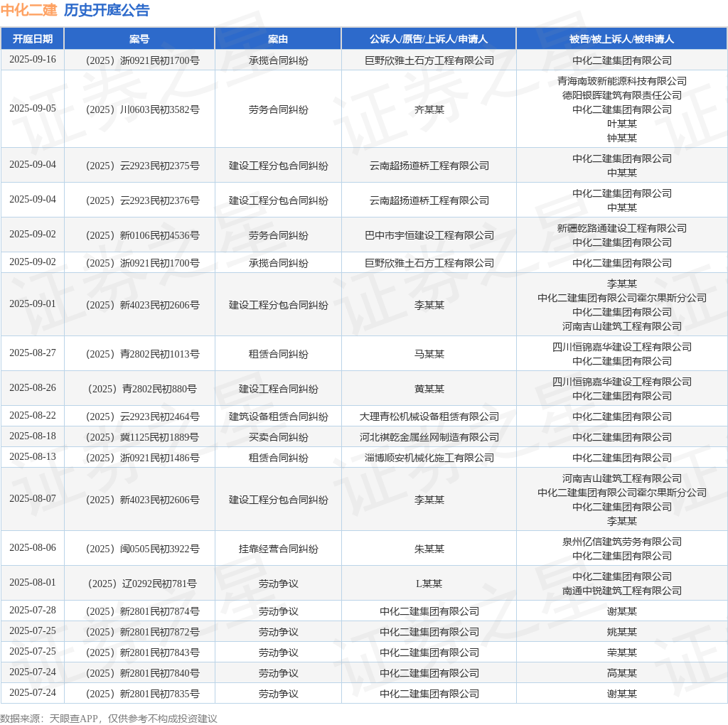
Task: Click defendant 青海南玻新能源科技有限公司
Action: click(x=621, y=81)
